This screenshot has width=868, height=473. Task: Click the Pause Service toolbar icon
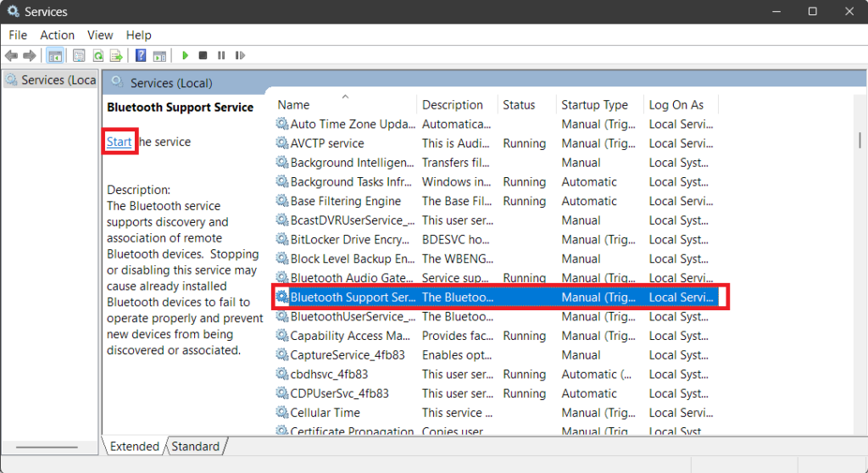click(221, 56)
